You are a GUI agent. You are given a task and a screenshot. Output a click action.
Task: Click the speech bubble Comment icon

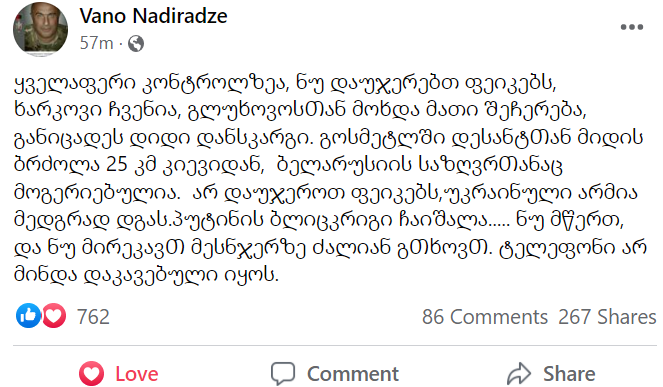[x=283, y=373]
